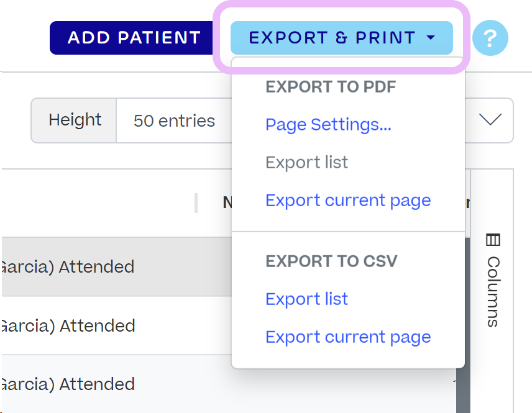This screenshot has height=413, width=532.
Task: Expand the chevron beside the entries selector
Action: tap(490, 120)
